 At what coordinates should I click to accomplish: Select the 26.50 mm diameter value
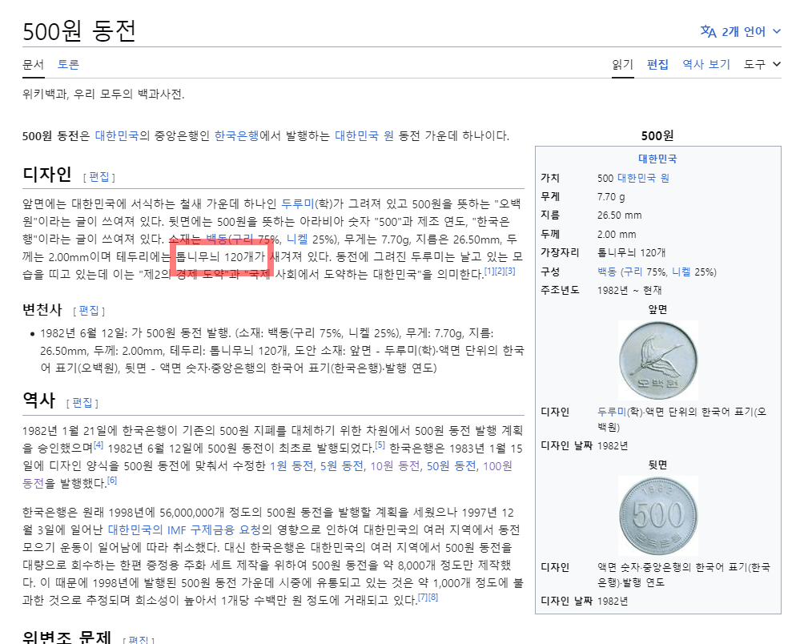coord(619,215)
